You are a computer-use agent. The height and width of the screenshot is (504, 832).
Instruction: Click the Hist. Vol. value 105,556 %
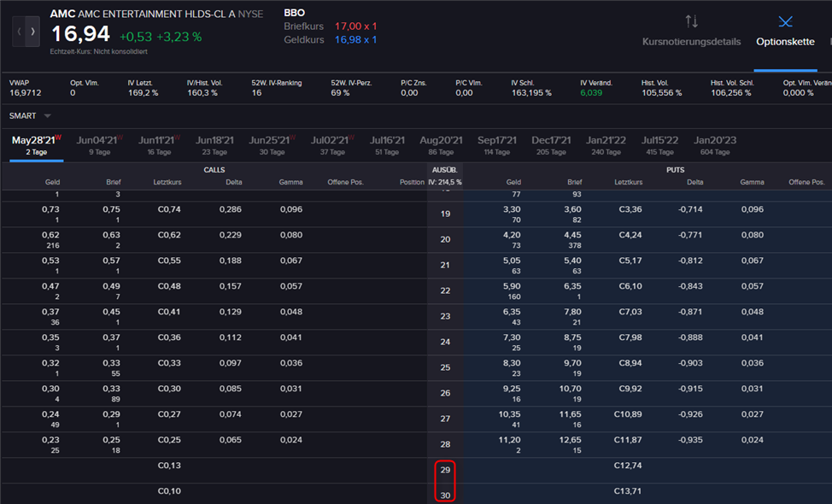tap(661, 93)
